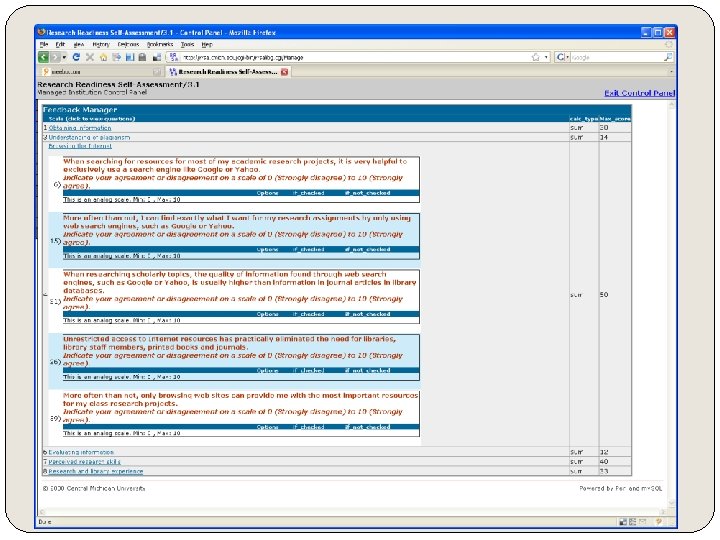This screenshot has height=540, width=720.
Task: Click the Max_score column header
Action: pos(615,118)
